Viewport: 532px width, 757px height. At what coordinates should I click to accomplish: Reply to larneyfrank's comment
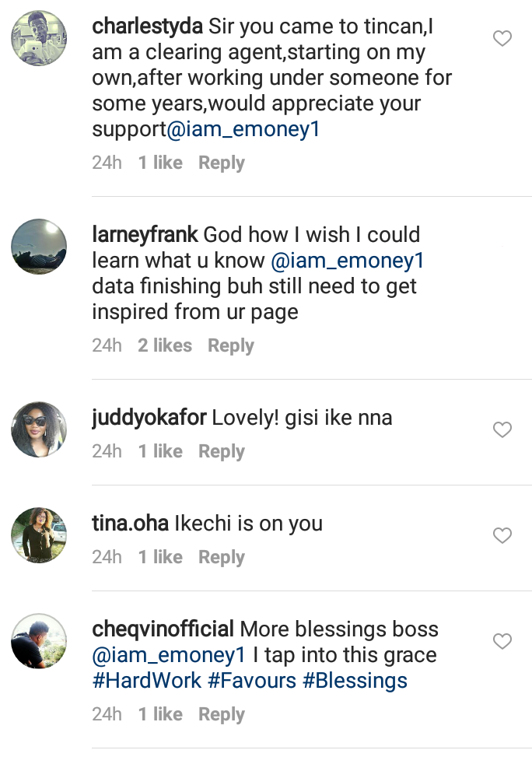coord(230,345)
